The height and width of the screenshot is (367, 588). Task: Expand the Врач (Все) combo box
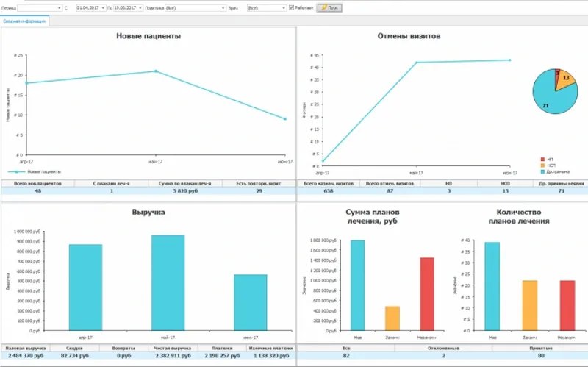[x=284, y=8]
